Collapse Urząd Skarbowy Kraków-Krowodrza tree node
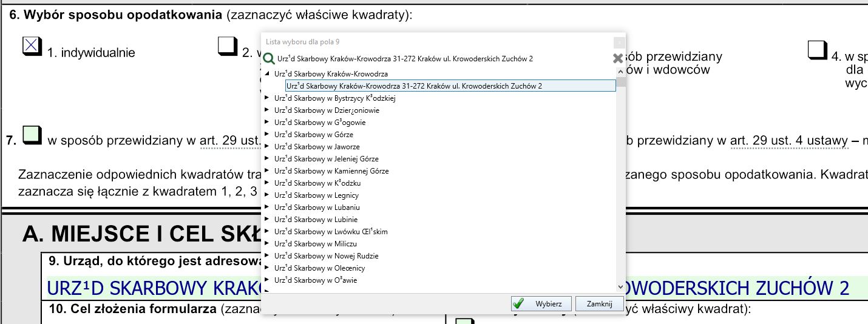This screenshot has width=868, height=324. coord(266,74)
